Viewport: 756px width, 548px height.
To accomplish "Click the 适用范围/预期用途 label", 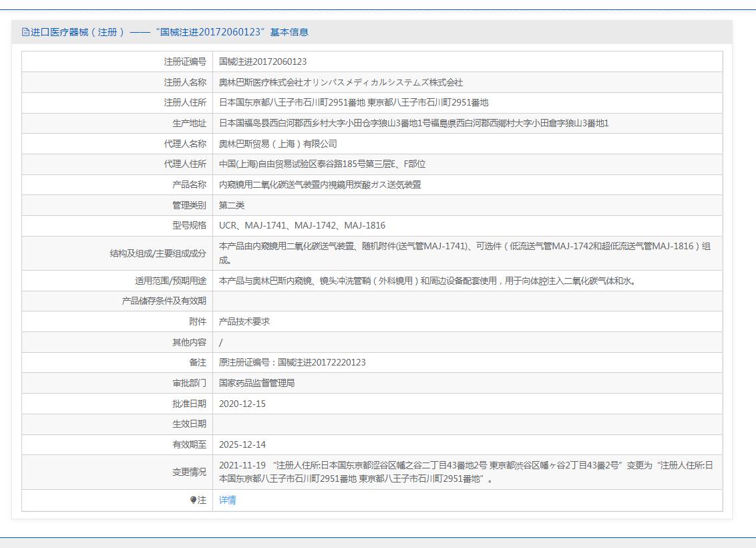I will [171, 281].
